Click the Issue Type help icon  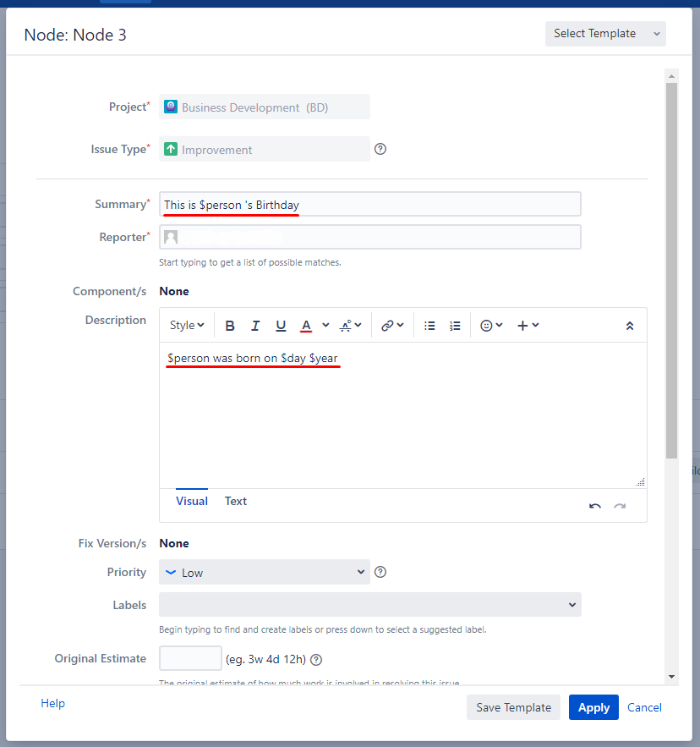coord(380,149)
